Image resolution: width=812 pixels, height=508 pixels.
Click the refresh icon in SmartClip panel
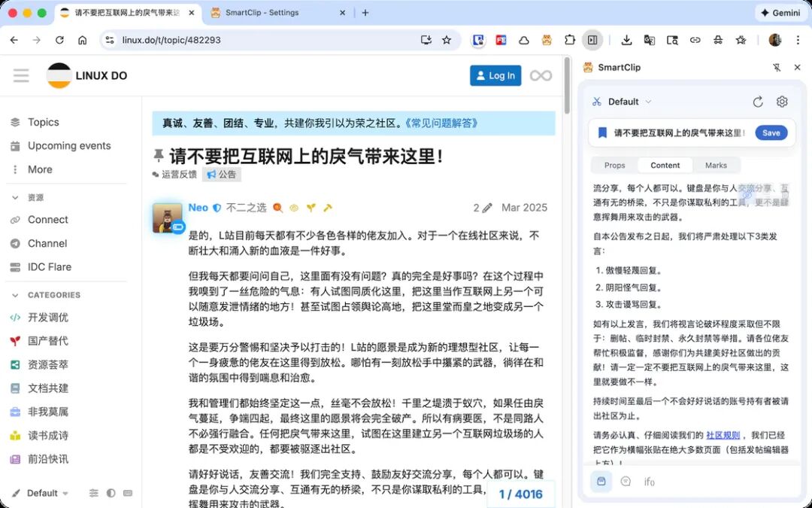(x=758, y=101)
